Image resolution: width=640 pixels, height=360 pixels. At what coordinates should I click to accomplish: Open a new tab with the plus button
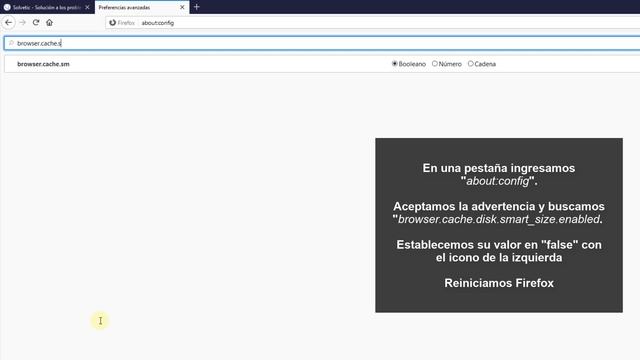pyautogui.click(x=197, y=7)
